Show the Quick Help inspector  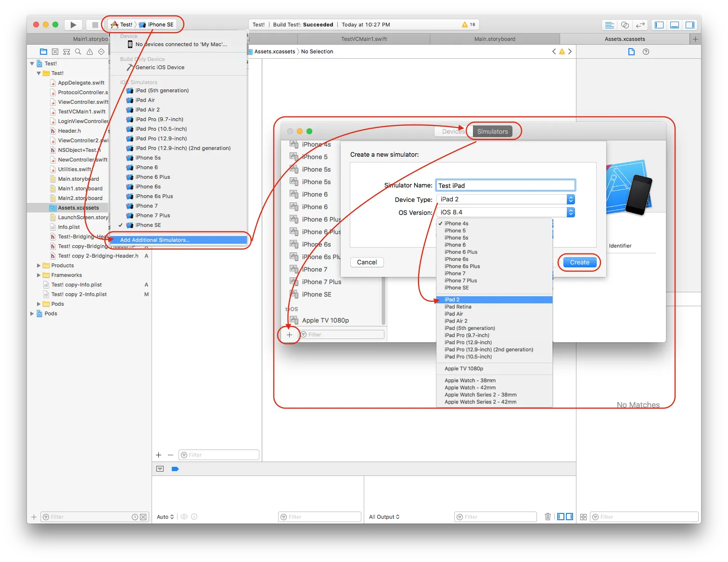646,51
